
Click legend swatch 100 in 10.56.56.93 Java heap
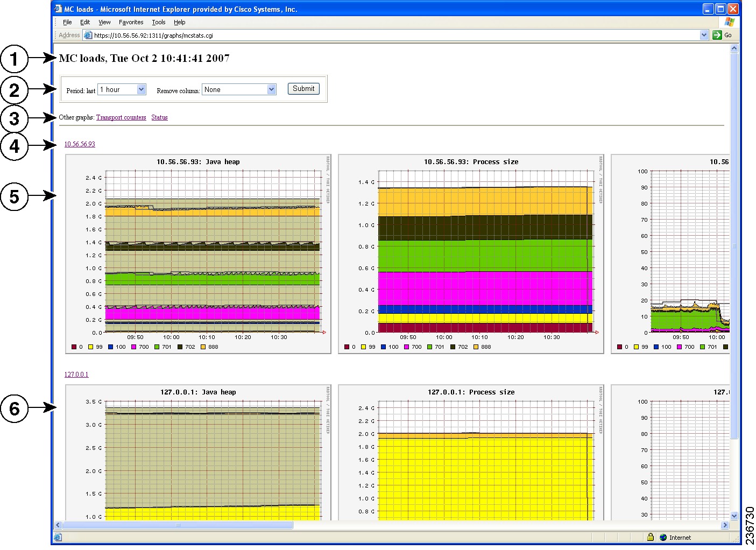click(x=111, y=347)
